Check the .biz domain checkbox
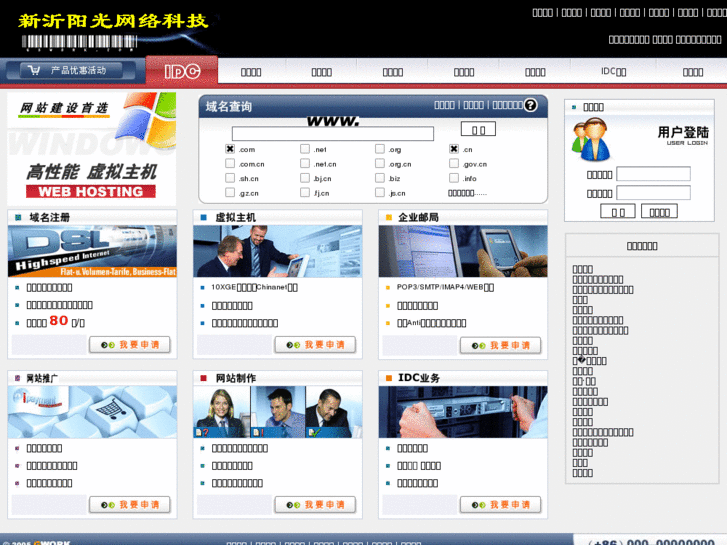Image resolution: width=727 pixels, height=545 pixels. tap(380, 178)
